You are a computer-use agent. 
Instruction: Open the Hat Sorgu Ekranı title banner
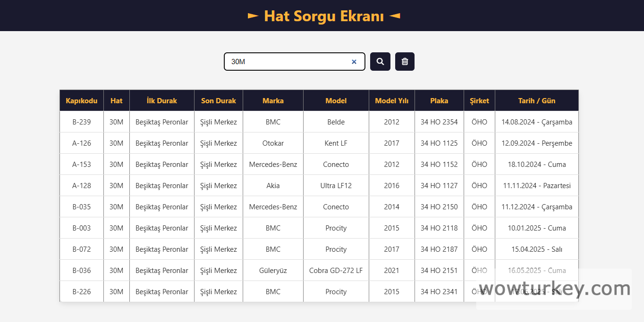[322, 16]
